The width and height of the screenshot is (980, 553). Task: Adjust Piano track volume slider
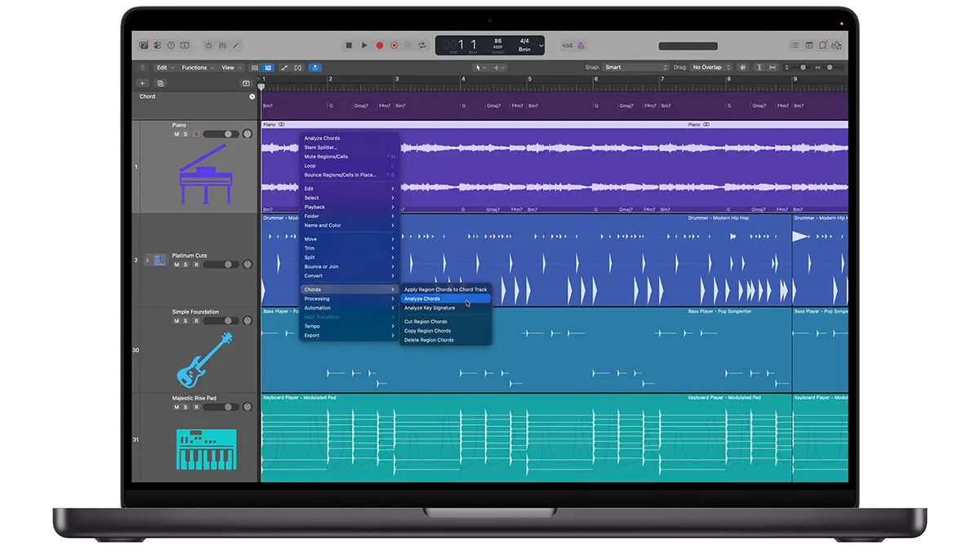pos(221,134)
